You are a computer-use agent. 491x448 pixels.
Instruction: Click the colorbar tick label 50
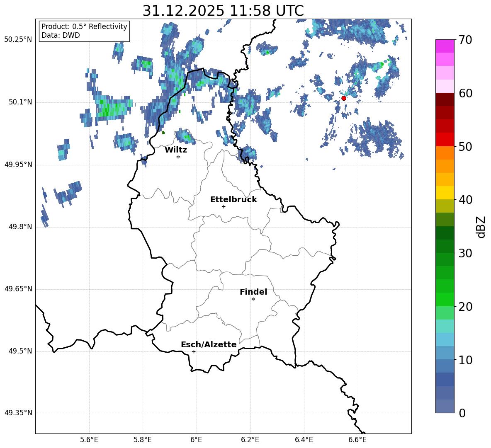(x=465, y=147)
